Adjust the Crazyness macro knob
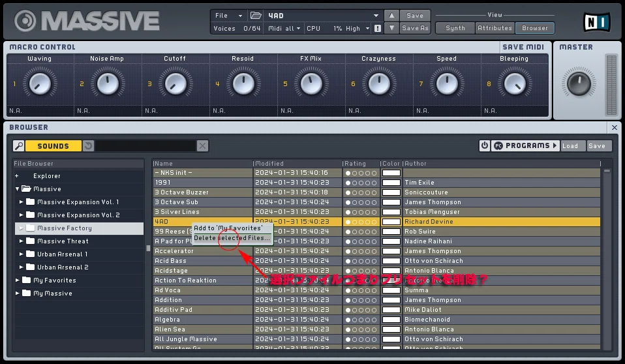 click(x=379, y=83)
